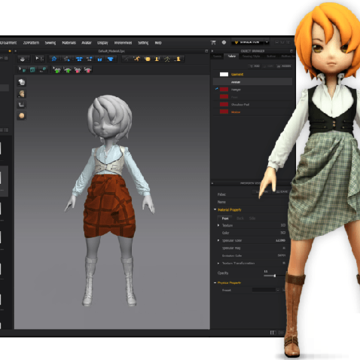
Task: Open the 2D Pattern menu
Action: 31,43
